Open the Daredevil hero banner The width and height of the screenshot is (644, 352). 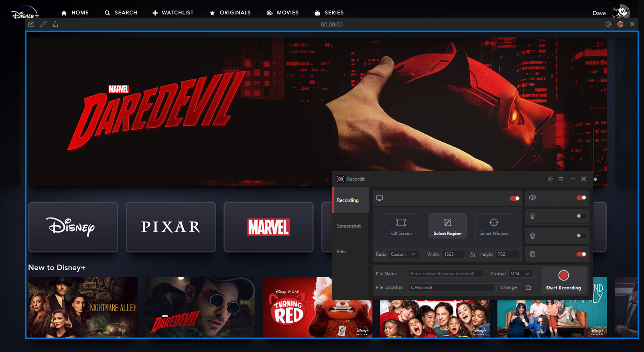click(317, 112)
